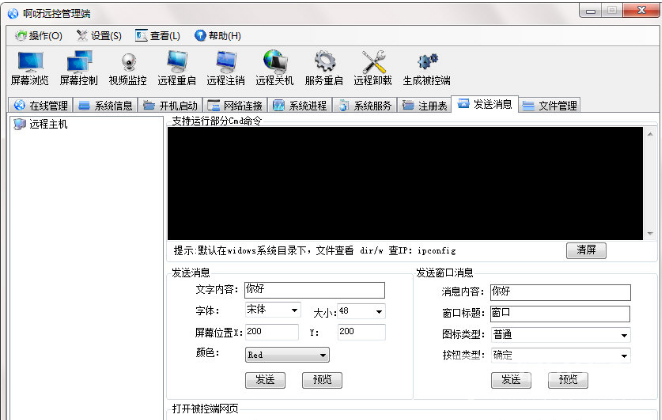Click the 屏幕位置X input field
The height and width of the screenshot is (420, 662).
coord(271,332)
